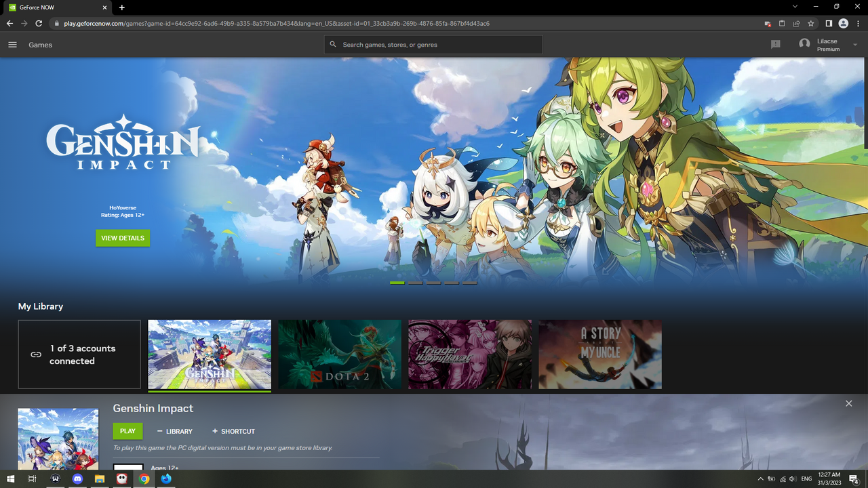The height and width of the screenshot is (488, 868).
Task: Switch the ENG input language
Action: point(807,479)
